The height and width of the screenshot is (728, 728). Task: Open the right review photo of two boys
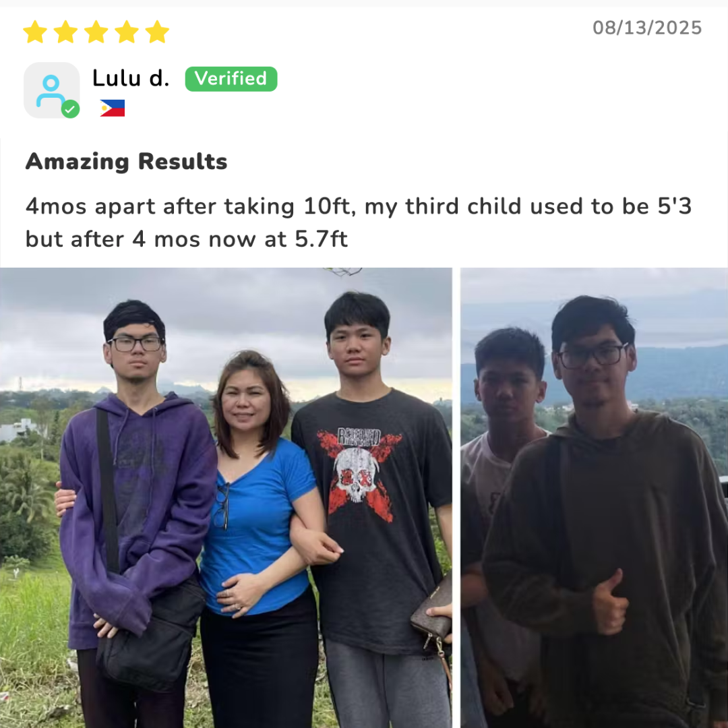pyautogui.click(x=595, y=497)
